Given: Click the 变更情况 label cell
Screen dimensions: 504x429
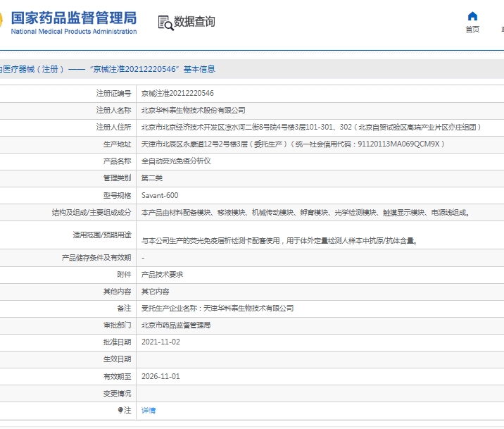Looking at the screenshot, I should [117, 393].
